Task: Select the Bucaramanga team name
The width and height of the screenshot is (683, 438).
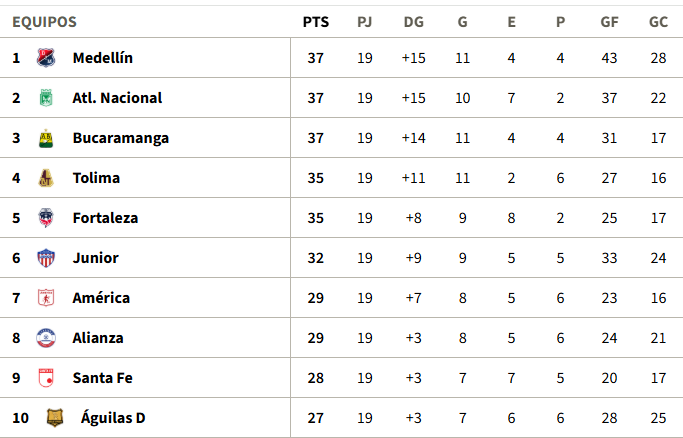Action: [x=121, y=138]
